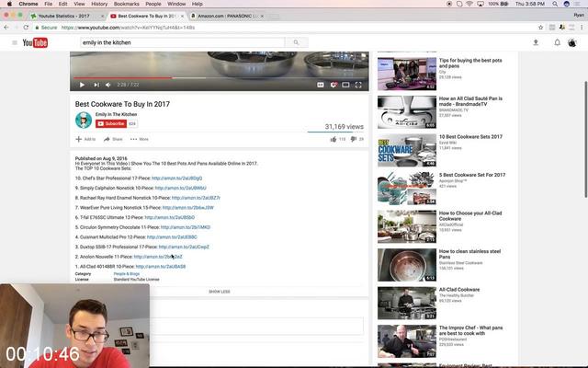Switch to the Amazon.com PANASONIC tab
Image resolution: width=588 pixels, height=368 pixels.
click(x=228, y=17)
